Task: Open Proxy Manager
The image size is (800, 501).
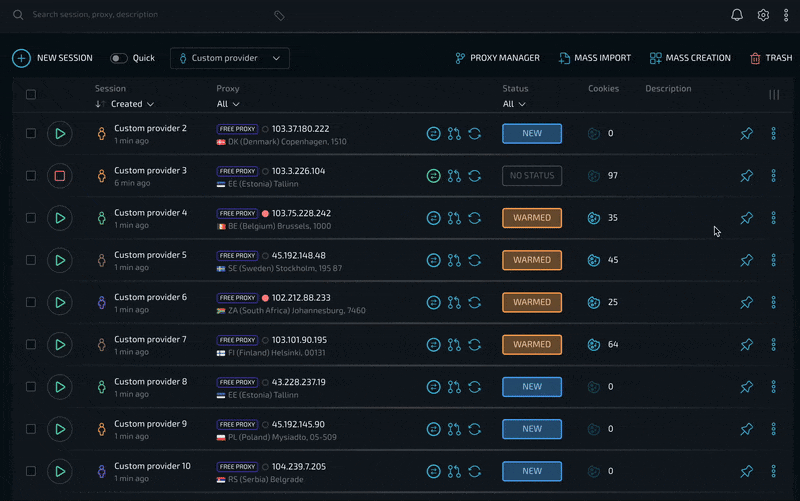Action: pos(497,58)
